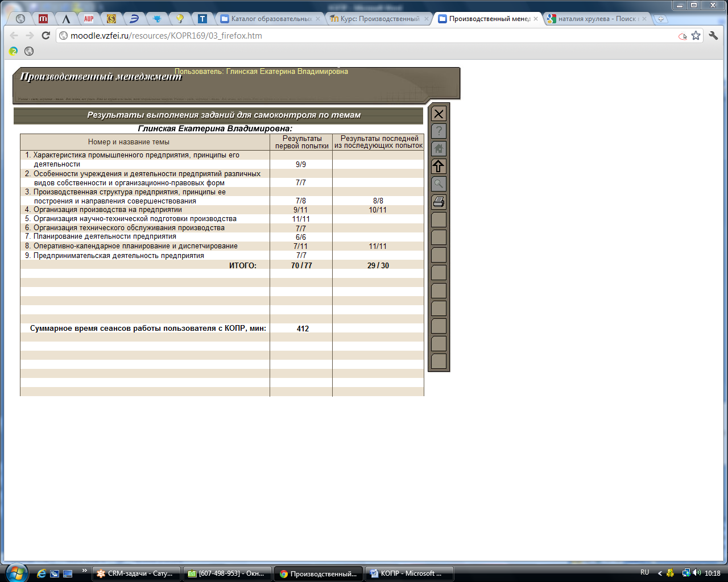Click the address bar URL field
Image resolution: width=728 pixels, height=582 pixels.
370,36
